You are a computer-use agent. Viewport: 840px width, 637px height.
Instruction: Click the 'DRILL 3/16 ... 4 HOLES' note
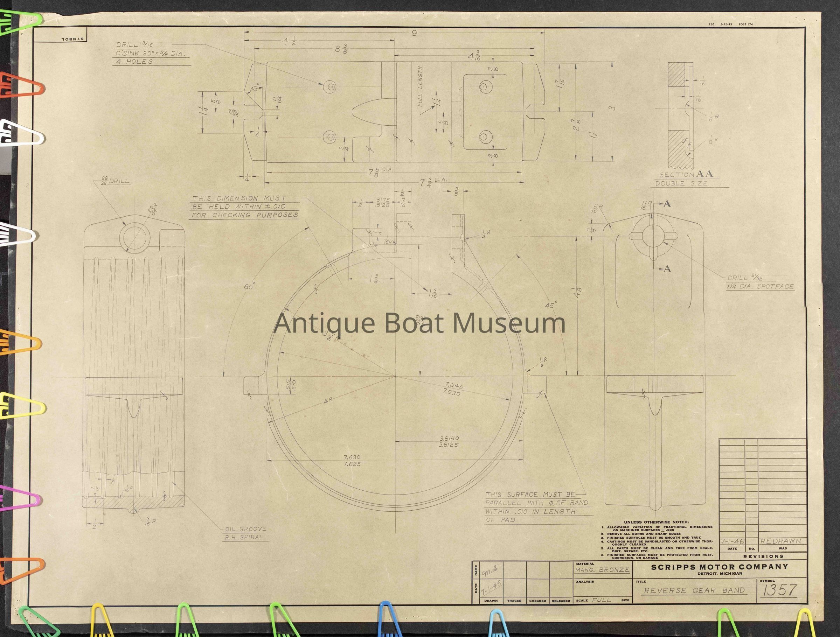(151, 54)
